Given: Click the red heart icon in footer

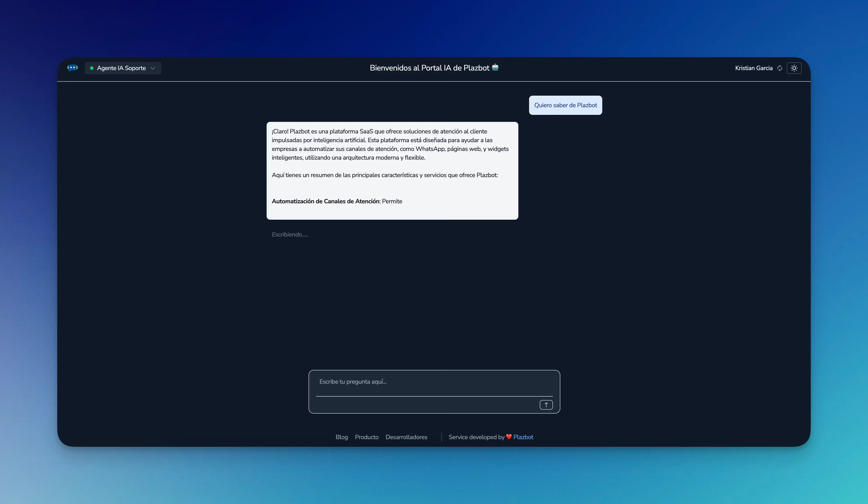Looking at the screenshot, I should (x=509, y=437).
